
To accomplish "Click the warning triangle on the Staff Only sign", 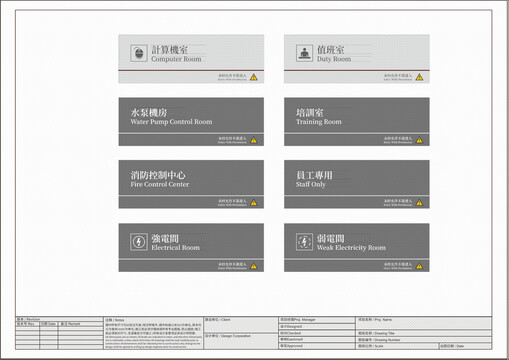I will 419,203.
